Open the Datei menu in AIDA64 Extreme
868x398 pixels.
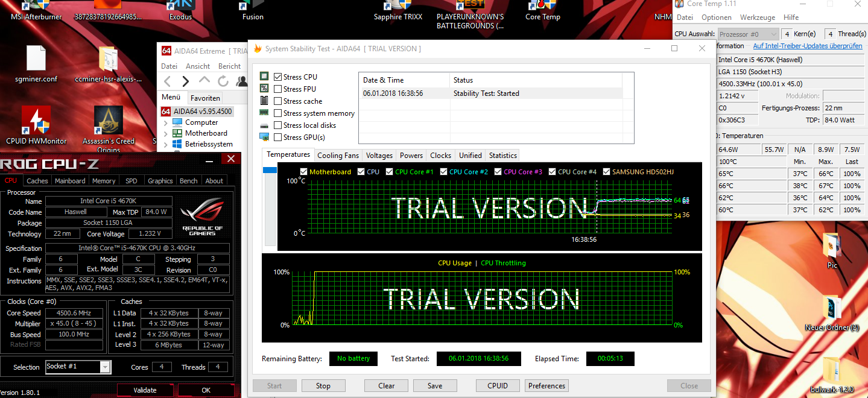169,66
